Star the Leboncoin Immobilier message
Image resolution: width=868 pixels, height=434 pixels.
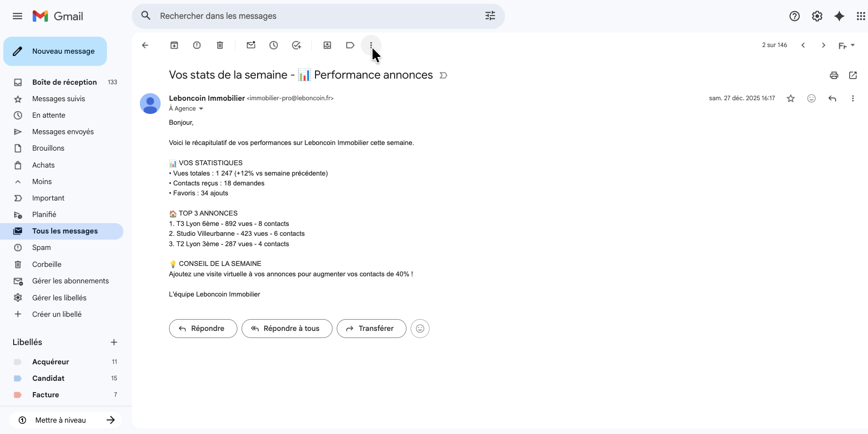tap(791, 98)
